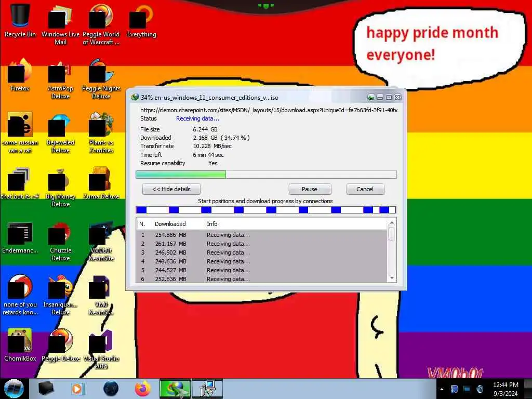
Task: Select the Firefox desktop shortcut
Action: (20, 75)
